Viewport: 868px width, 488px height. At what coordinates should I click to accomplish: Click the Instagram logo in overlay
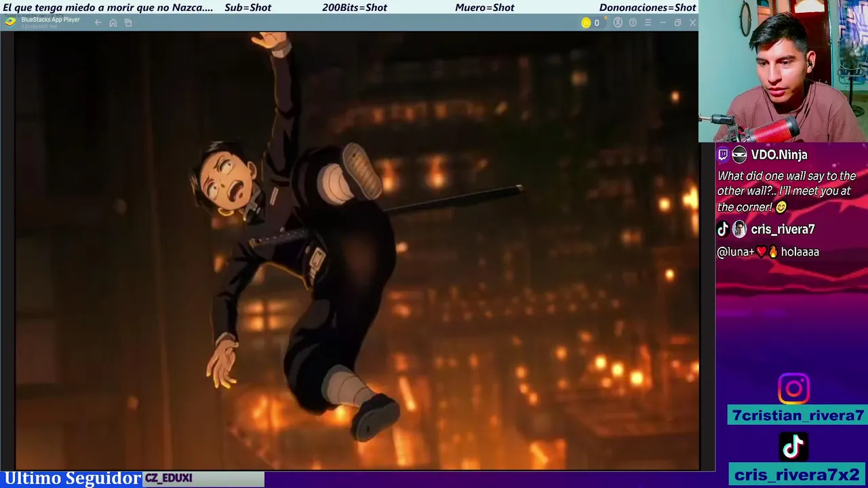(793, 389)
